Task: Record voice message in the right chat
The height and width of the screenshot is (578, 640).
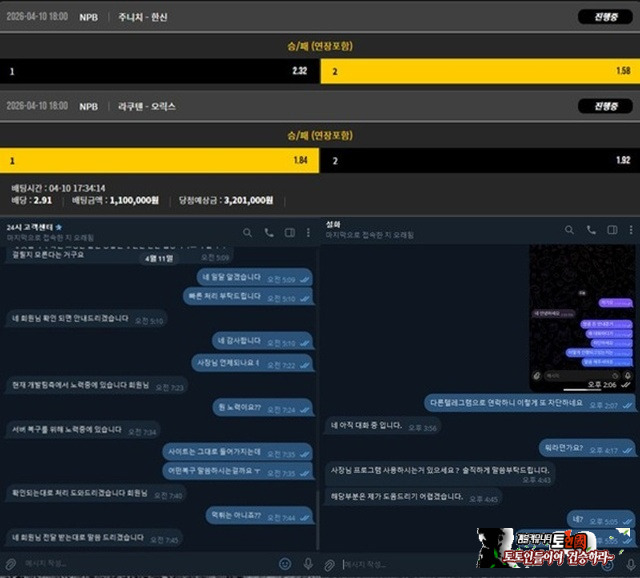Action: [x=631, y=564]
